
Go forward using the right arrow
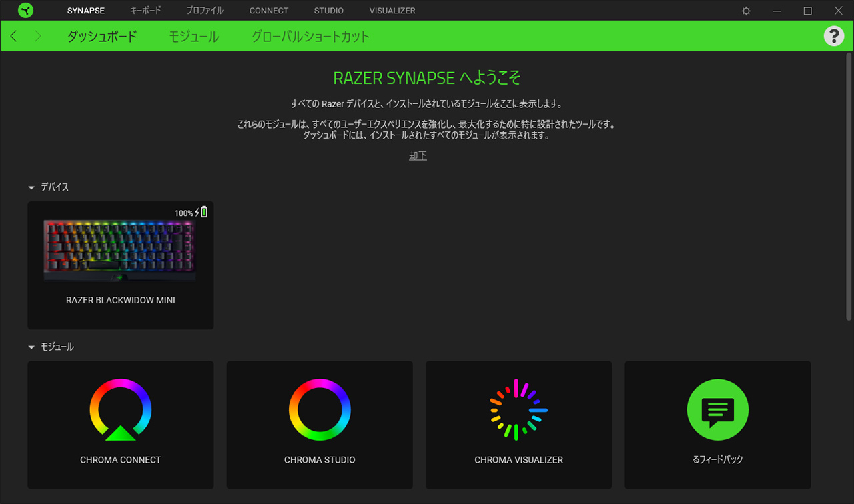(x=38, y=36)
